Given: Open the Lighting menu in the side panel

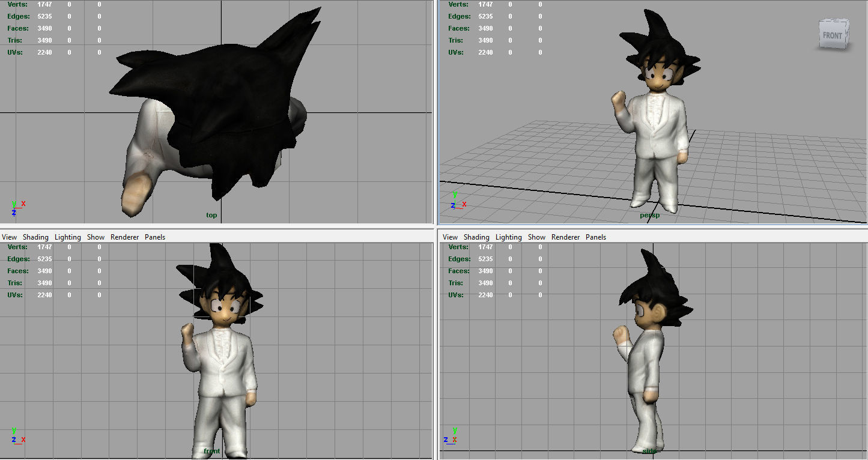Looking at the screenshot, I should tap(509, 237).
